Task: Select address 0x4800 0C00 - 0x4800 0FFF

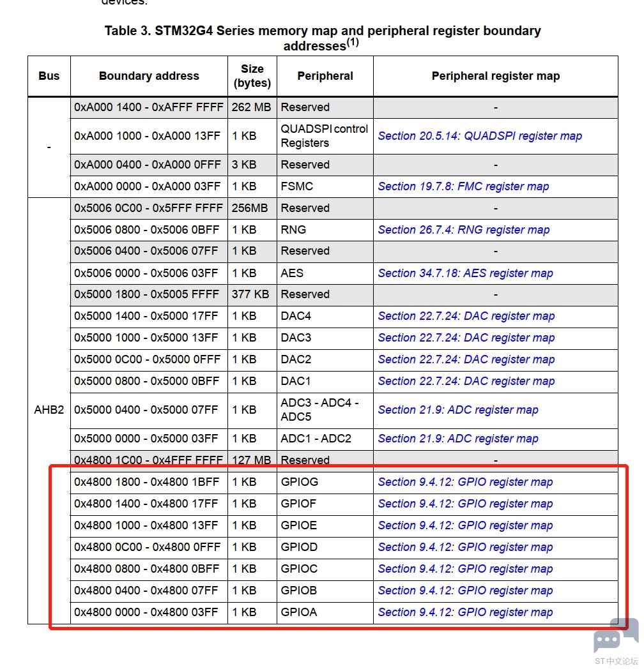Action: click(x=148, y=547)
